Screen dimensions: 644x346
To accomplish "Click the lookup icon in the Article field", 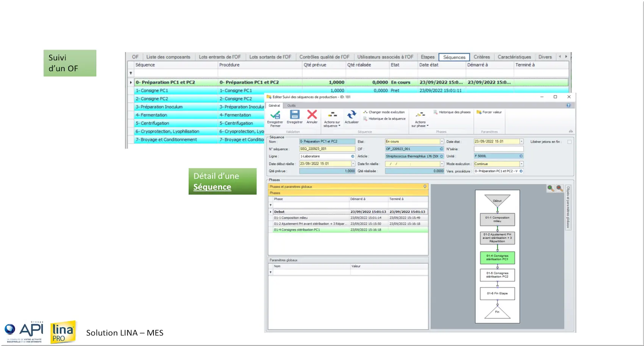I will [x=441, y=156].
